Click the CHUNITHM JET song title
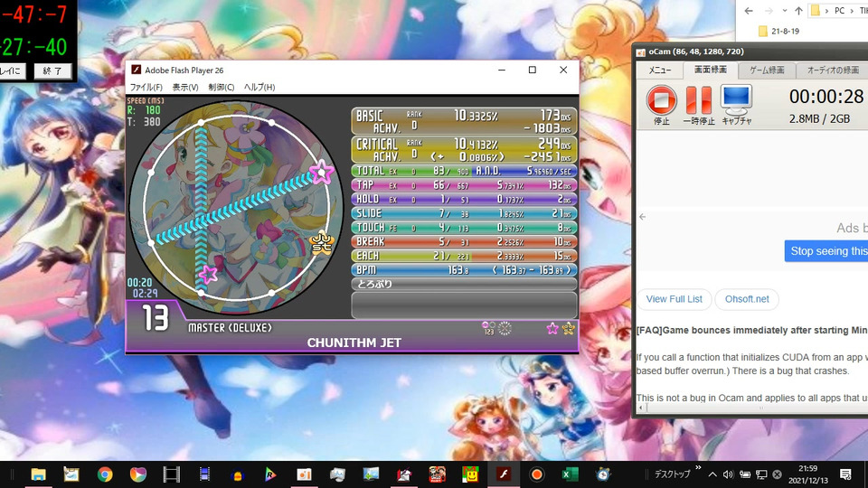868x488 pixels. [354, 343]
